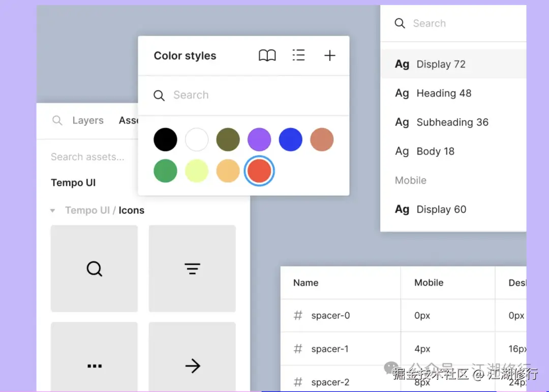Switch to the Assets tab
Image resolution: width=549 pixels, height=392 pixels.
coord(129,120)
